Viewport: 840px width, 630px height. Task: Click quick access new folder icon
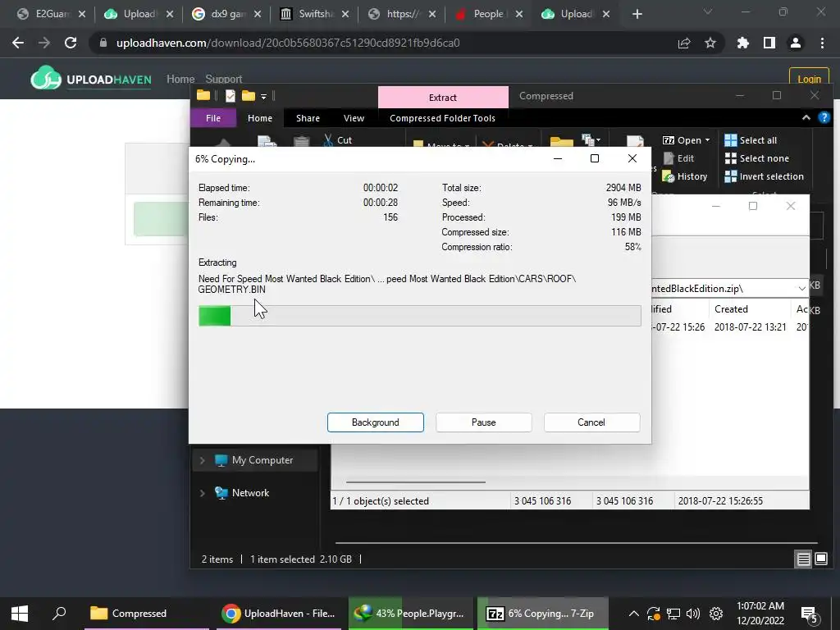(248, 96)
